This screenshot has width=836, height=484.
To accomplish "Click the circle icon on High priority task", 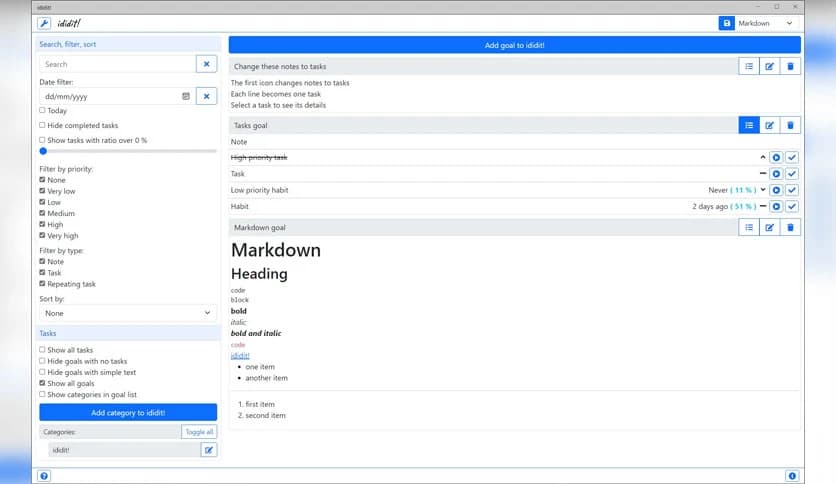I will (x=776, y=158).
